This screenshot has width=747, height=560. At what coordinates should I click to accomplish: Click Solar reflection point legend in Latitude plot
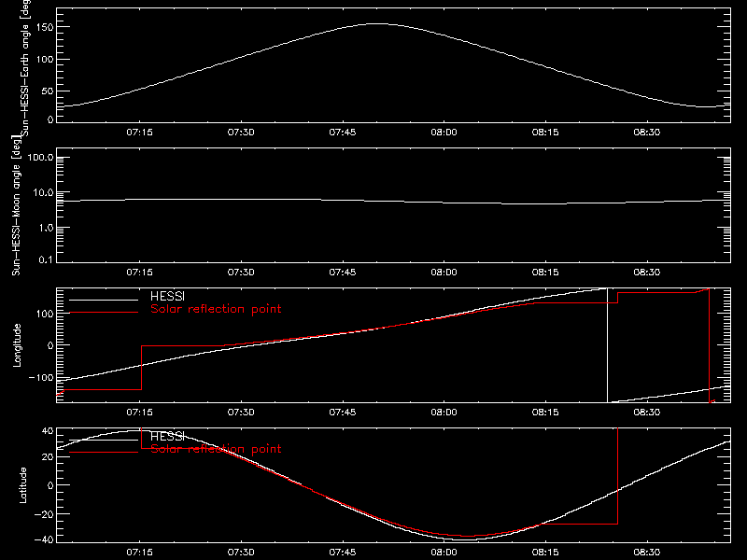[216, 449]
